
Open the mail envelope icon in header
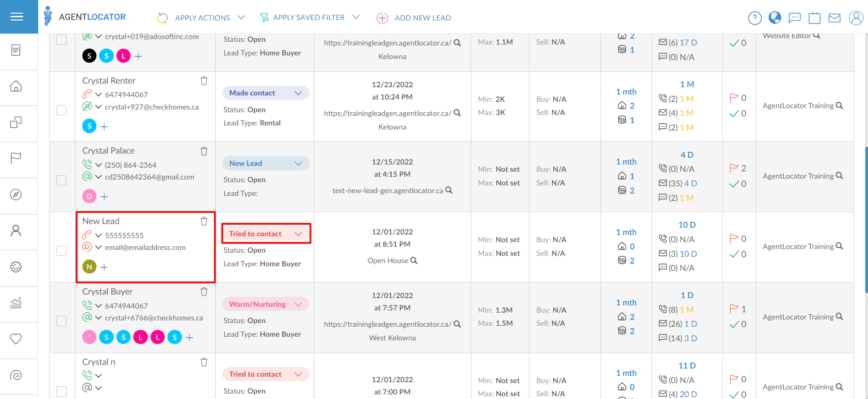(834, 18)
